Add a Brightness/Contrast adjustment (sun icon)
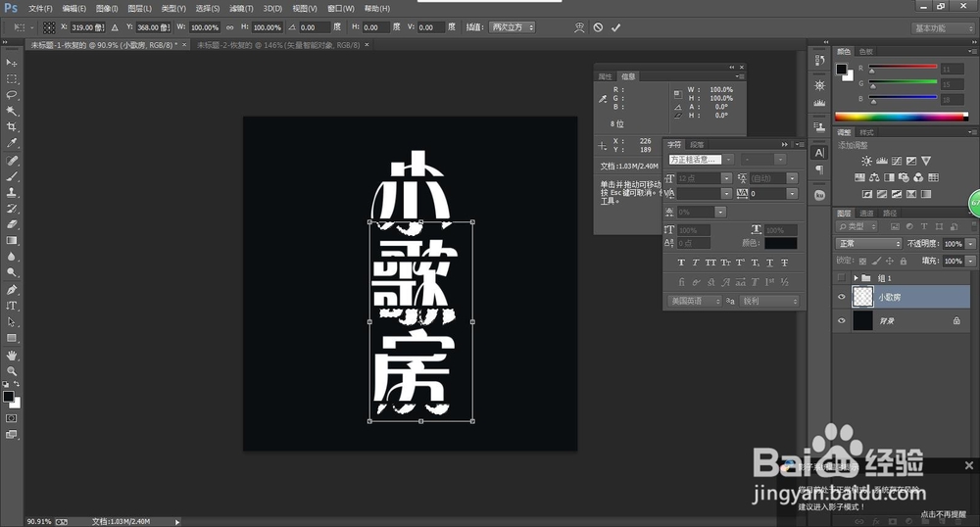The width and height of the screenshot is (980, 527). pos(866,161)
